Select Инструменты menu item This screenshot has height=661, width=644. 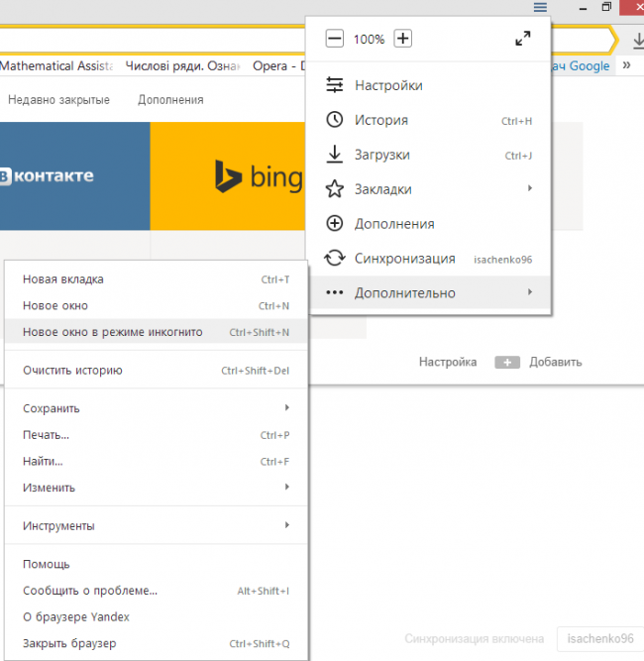156,525
